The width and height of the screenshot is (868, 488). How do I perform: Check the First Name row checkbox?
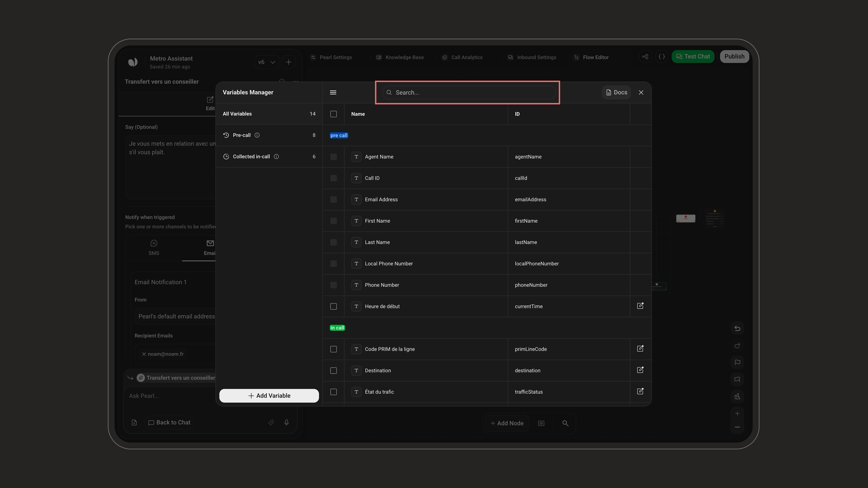(x=334, y=221)
